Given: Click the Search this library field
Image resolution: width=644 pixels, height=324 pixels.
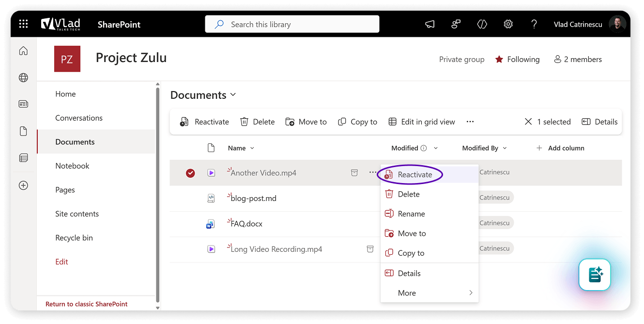Looking at the screenshot, I should pos(292,24).
